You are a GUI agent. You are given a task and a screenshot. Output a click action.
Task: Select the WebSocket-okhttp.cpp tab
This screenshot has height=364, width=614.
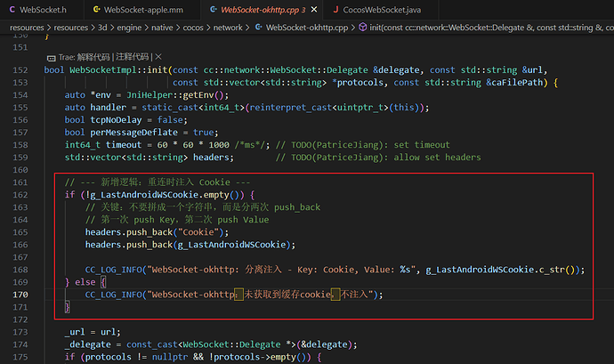(258, 10)
